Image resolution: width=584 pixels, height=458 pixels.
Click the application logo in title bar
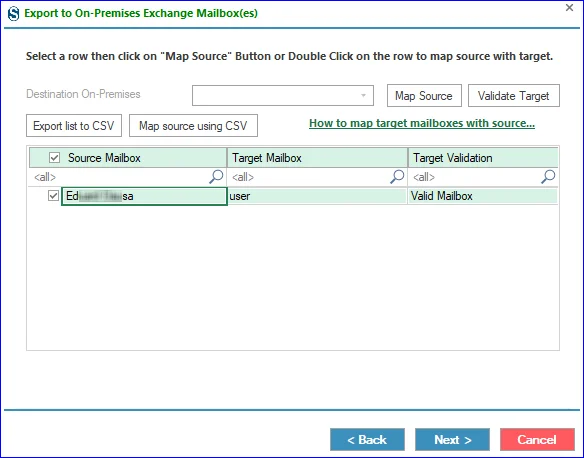coord(13,14)
